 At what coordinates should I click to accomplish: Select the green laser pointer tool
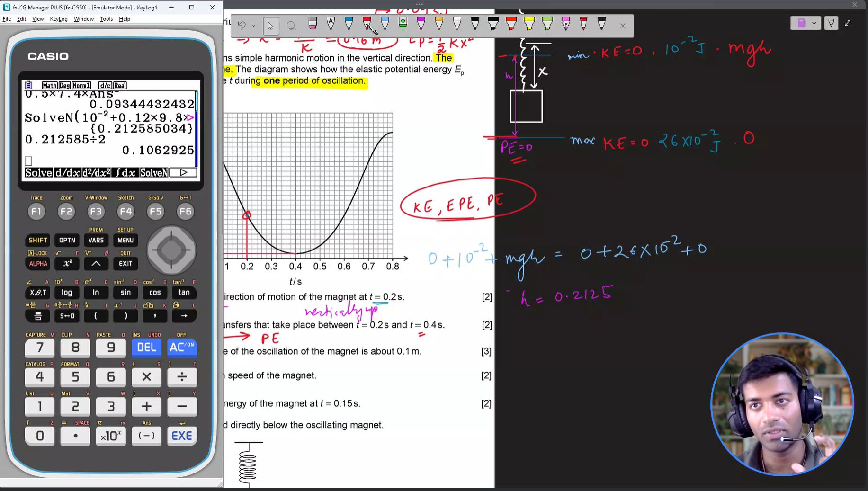point(403,24)
